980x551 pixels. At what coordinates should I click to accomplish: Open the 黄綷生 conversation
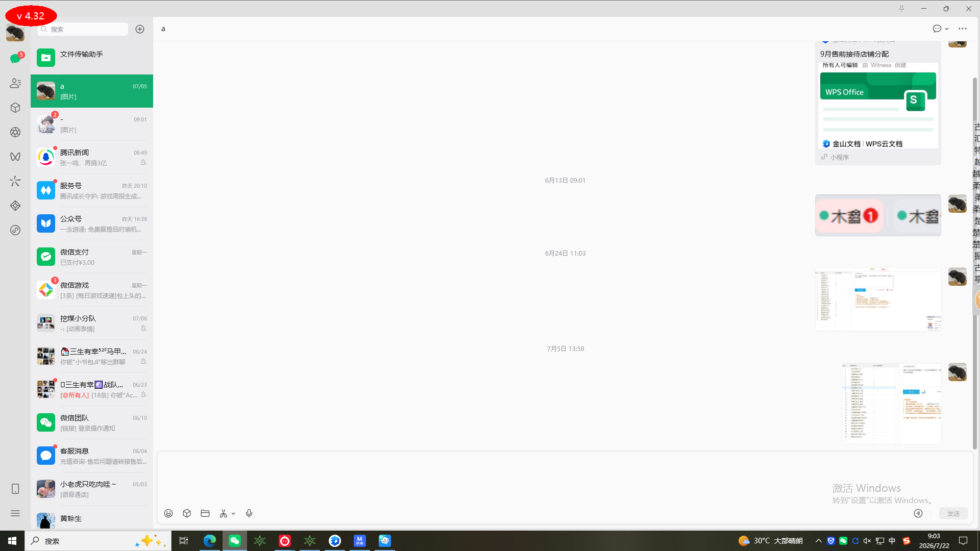point(92,518)
